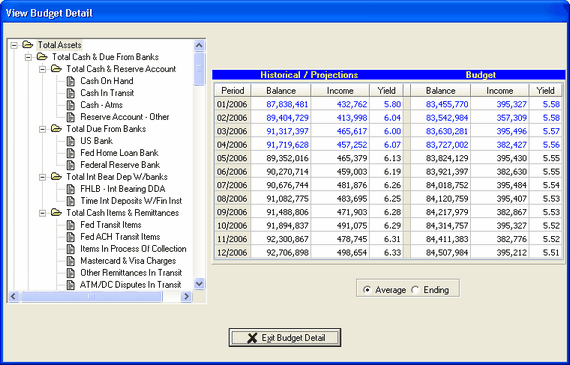
Task: Click the historical balance cell 90,676,744
Action: pyautogui.click(x=281, y=185)
